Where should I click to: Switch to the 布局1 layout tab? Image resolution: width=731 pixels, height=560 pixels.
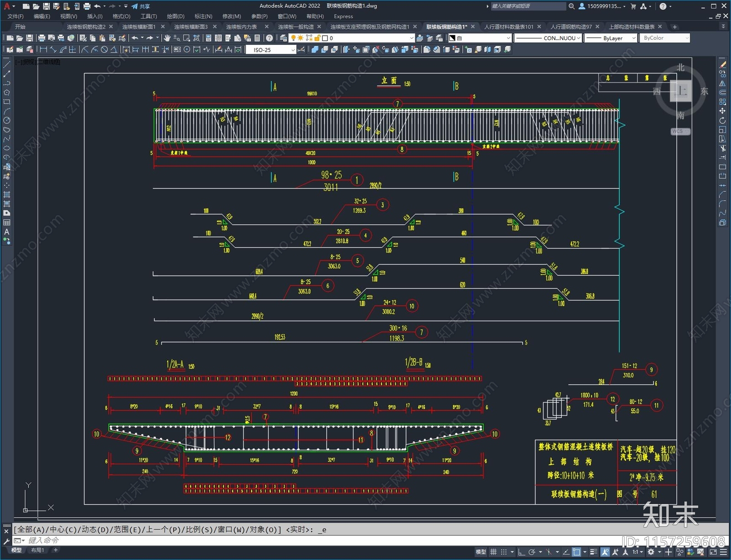(37, 550)
